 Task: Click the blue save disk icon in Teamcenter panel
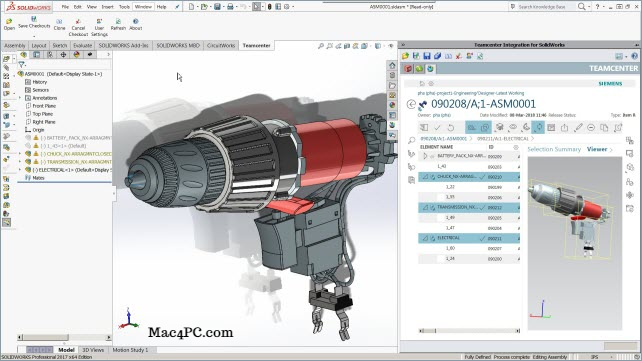[427, 56]
